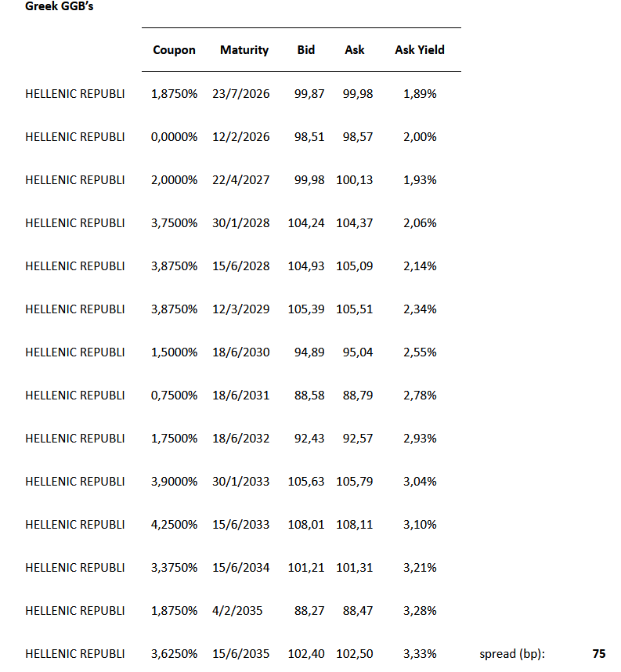Select the spread value 75
Image resolution: width=621 pixels, height=672 pixels.
(x=599, y=654)
